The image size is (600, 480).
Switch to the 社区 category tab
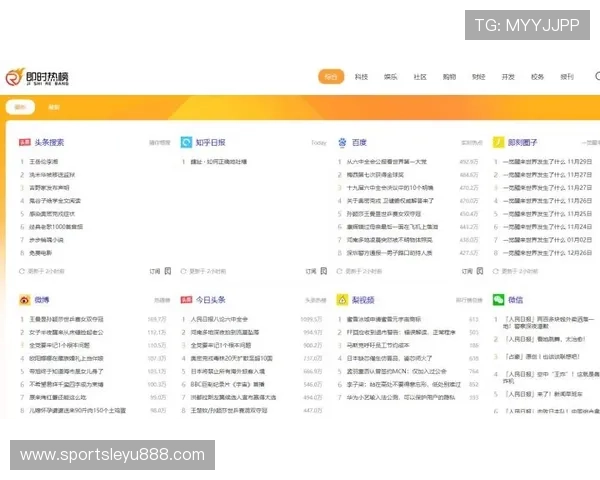pos(420,77)
